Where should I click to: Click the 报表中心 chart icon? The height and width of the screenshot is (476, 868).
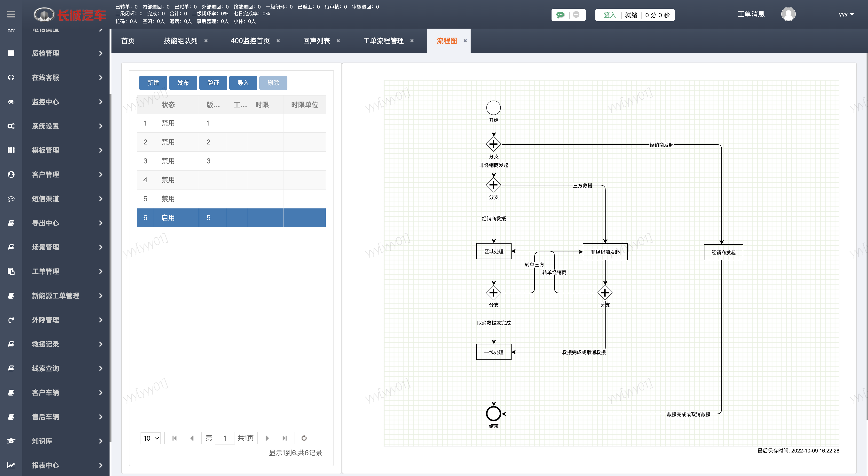[11, 465]
